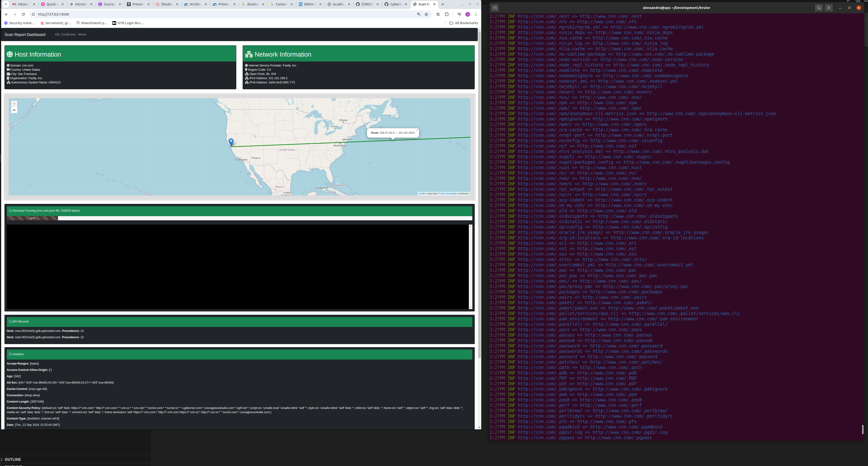Bookmark this page with the star icon
The width and height of the screenshot is (868, 466).
pos(426,14)
